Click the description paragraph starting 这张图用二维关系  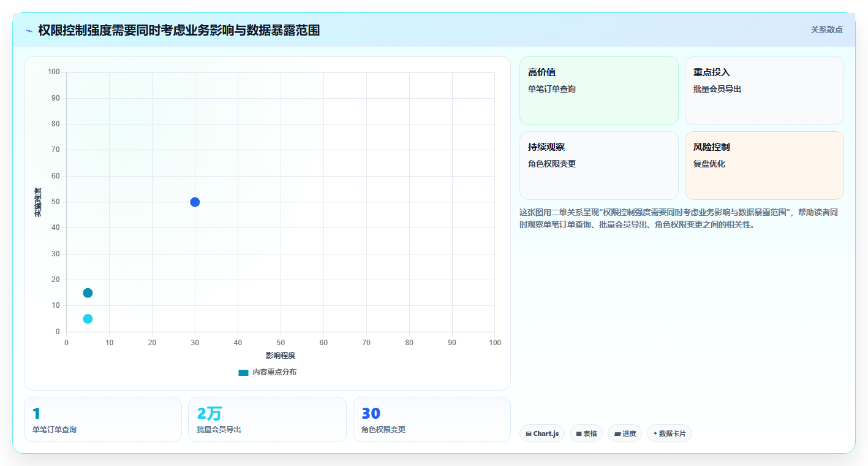click(679, 218)
